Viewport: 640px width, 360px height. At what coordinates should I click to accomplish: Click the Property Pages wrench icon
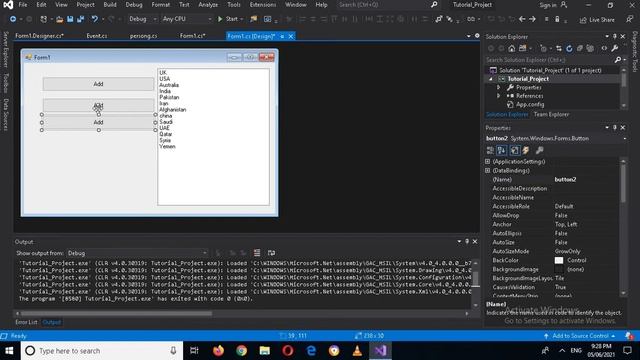(x=539, y=151)
